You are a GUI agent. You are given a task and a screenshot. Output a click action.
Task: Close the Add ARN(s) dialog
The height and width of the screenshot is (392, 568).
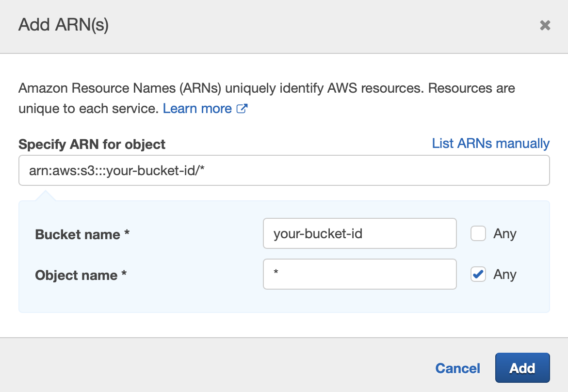545,25
